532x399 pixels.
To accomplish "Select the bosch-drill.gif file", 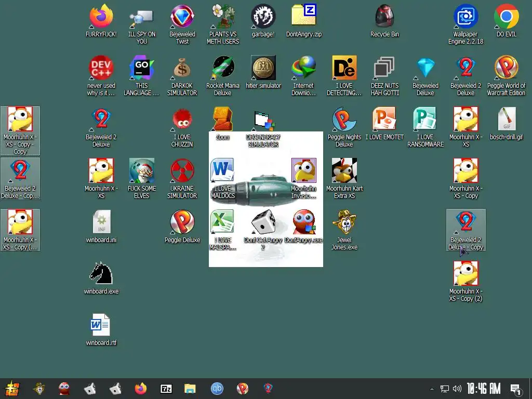I will pos(506,124).
